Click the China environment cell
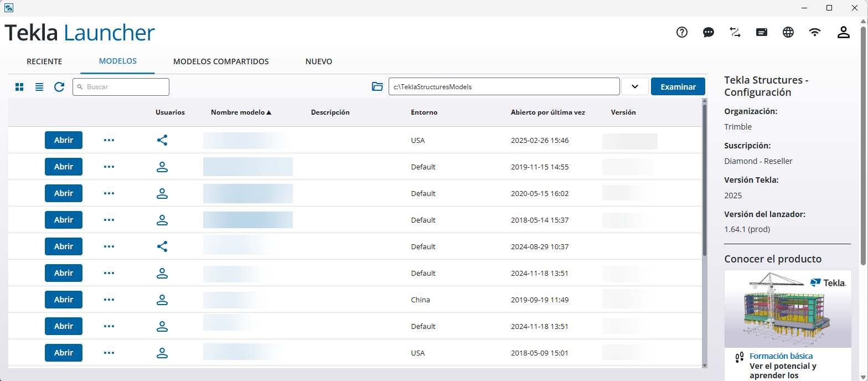Screen dimensions: 868x381 coord(420,300)
